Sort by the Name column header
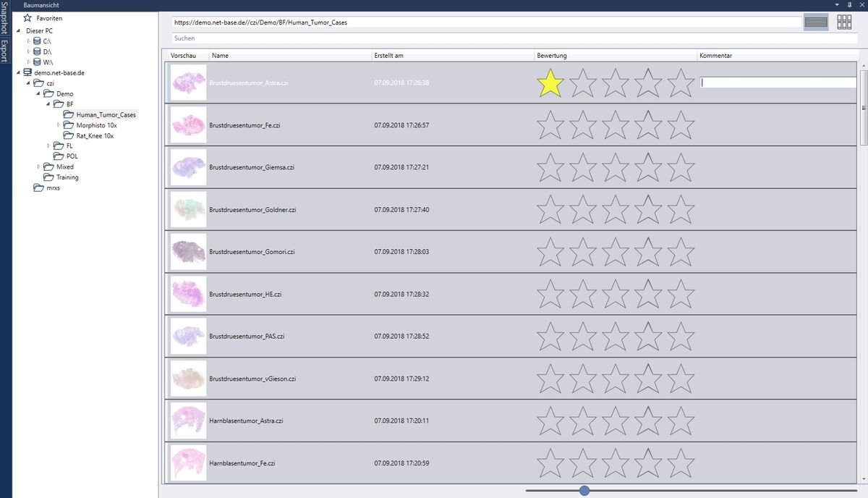Image resolution: width=868 pixels, height=498 pixels. (290, 56)
